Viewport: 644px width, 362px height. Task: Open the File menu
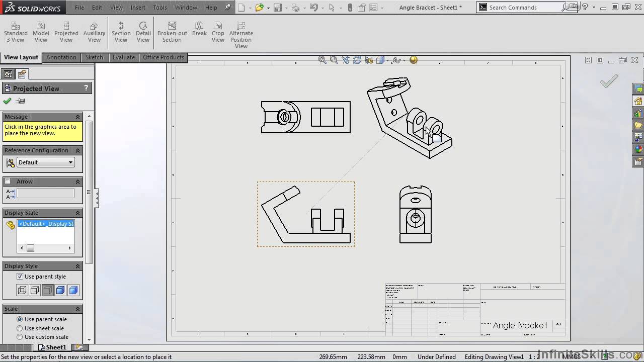[x=79, y=8]
